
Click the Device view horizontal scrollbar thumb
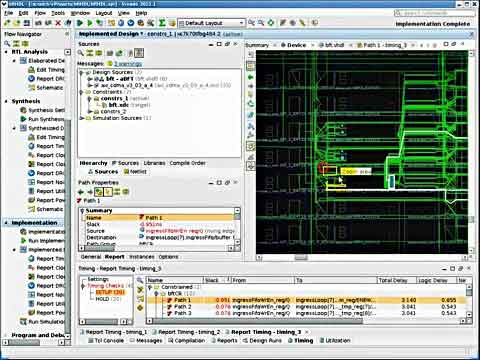(301, 257)
